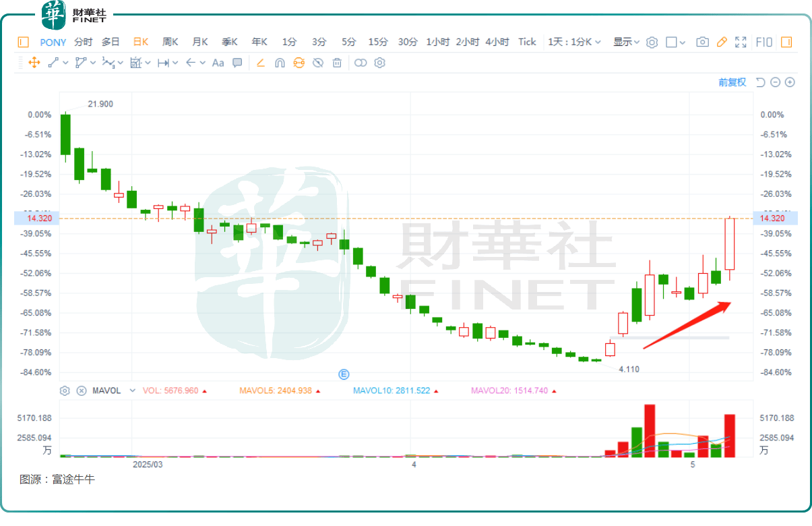
Task: Expand the polygon tool options arrow
Action: point(93,63)
